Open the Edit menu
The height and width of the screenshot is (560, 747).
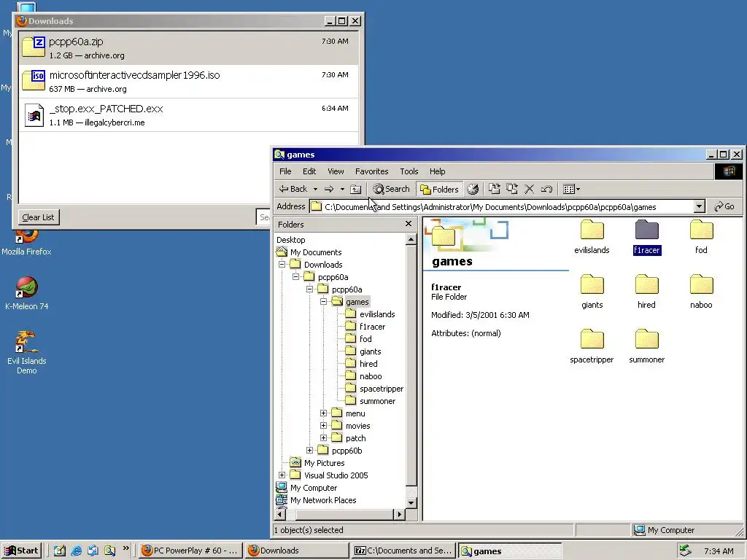tap(309, 171)
